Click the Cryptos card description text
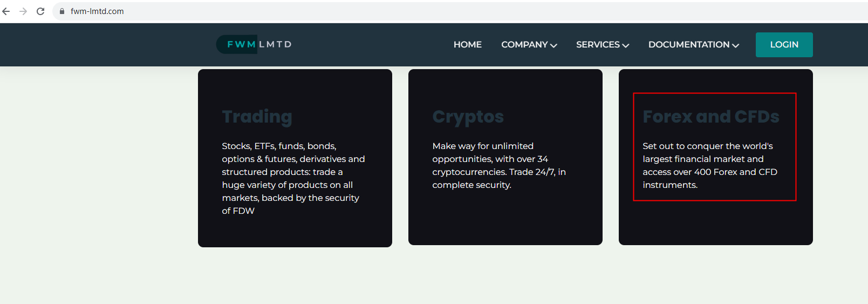Image resolution: width=868 pixels, height=304 pixels. coord(498,165)
